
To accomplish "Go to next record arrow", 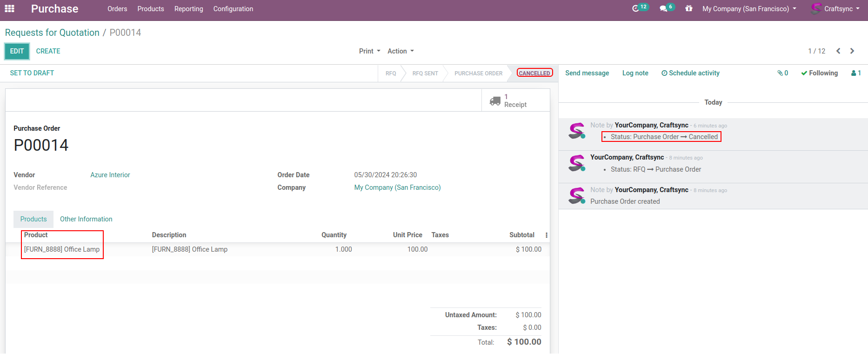I will click(852, 51).
